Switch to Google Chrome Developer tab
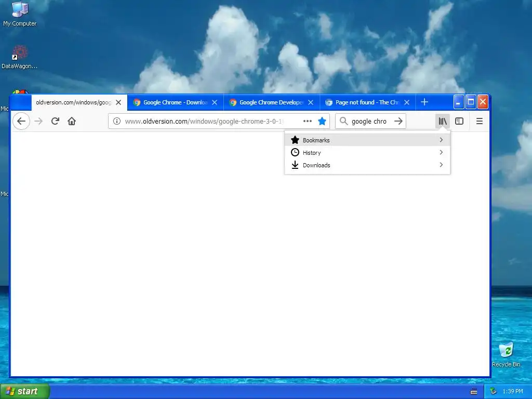532x399 pixels. pos(271,102)
